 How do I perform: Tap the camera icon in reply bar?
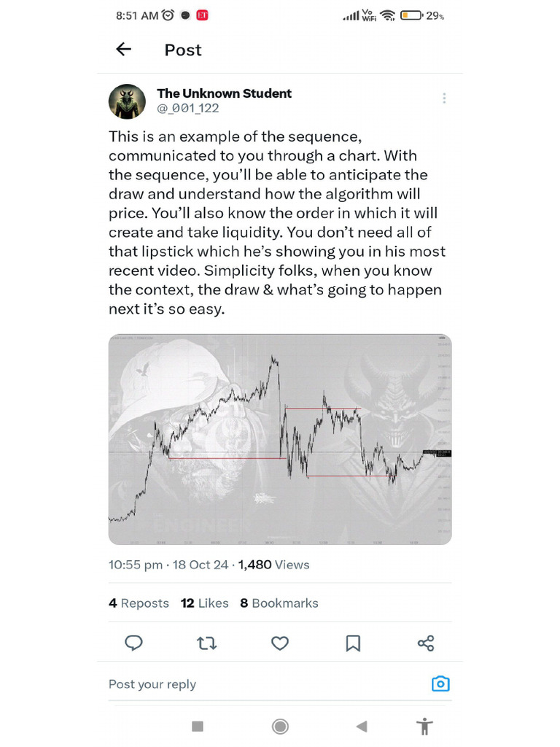440,684
